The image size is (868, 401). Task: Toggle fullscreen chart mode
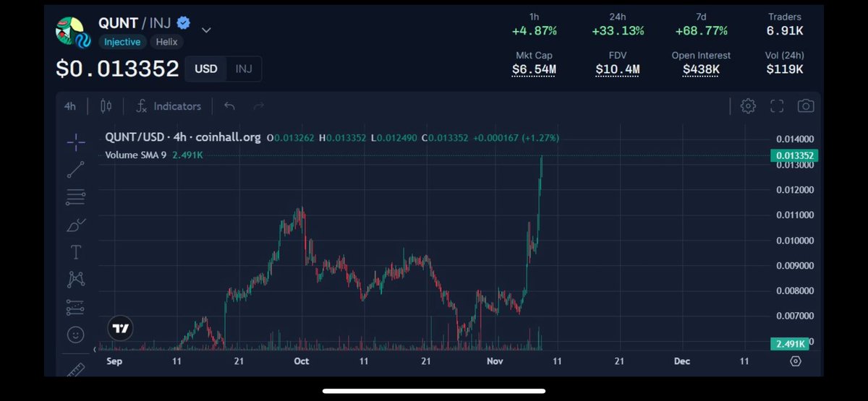(x=777, y=106)
